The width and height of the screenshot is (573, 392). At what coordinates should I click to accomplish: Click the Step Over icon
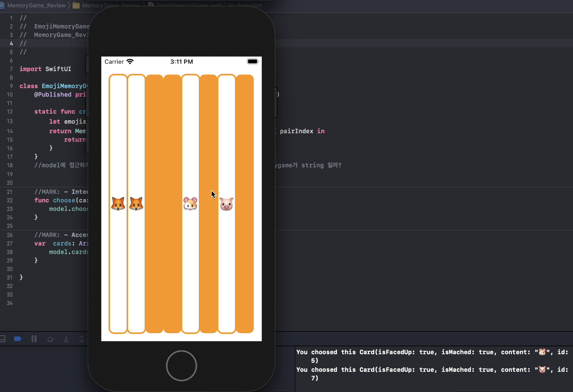(x=50, y=339)
